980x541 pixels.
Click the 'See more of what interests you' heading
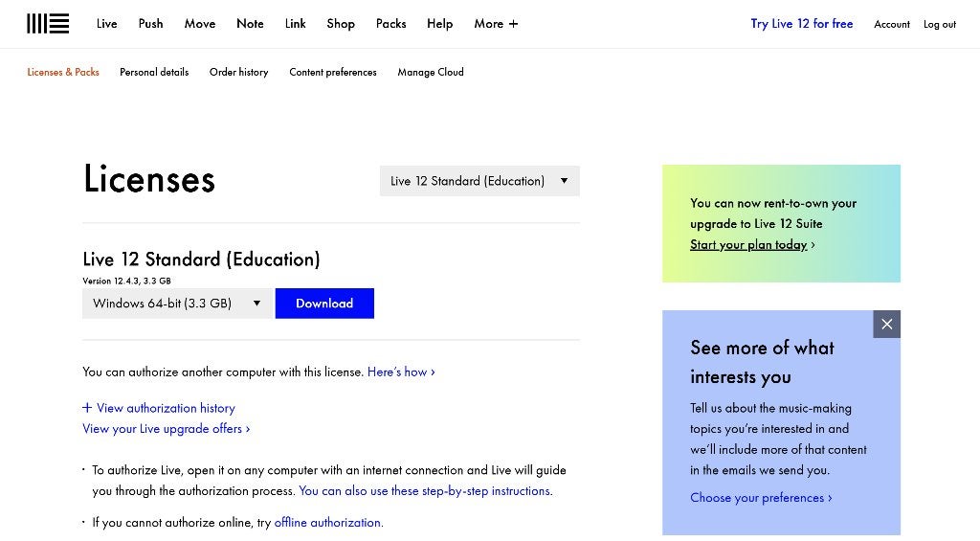[763, 362]
